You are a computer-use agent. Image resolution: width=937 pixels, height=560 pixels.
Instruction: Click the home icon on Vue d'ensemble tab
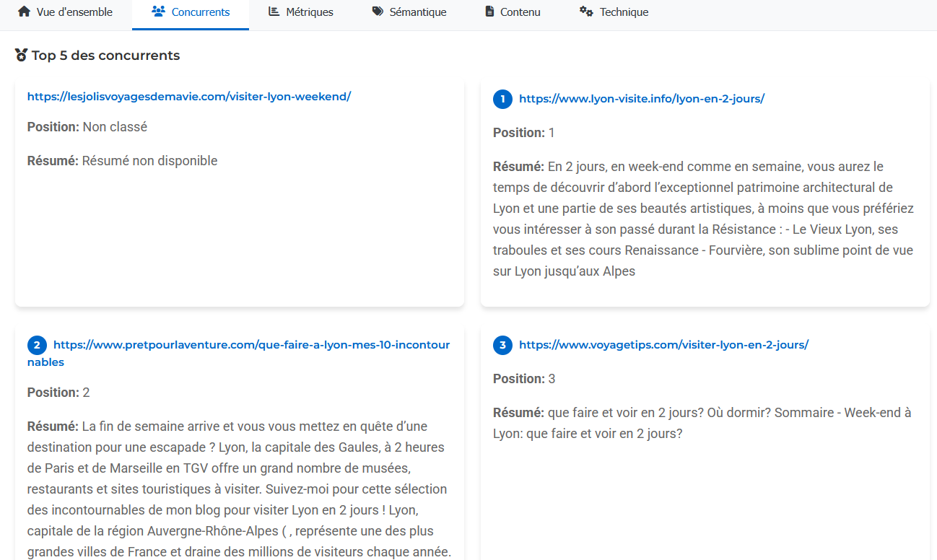tap(24, 12)
